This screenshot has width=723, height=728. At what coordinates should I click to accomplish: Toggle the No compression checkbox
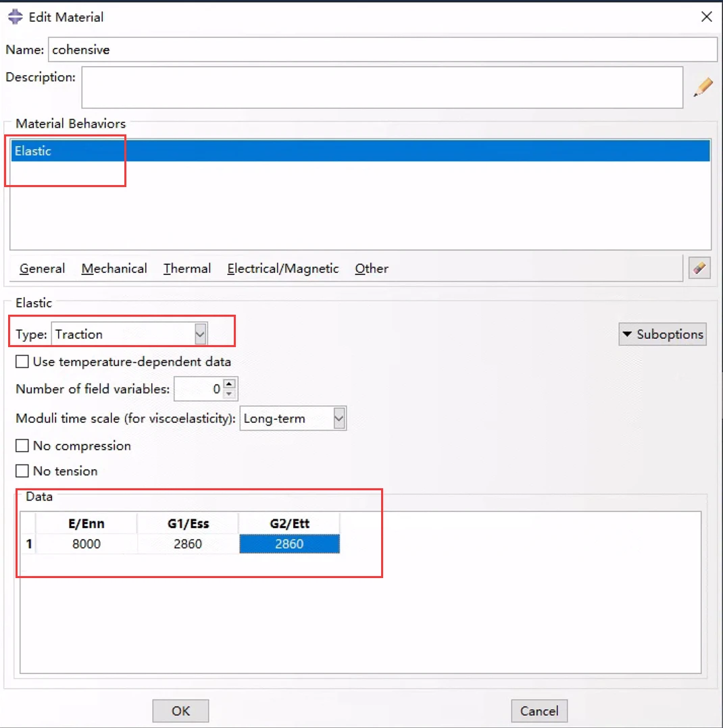coord(22,446)
